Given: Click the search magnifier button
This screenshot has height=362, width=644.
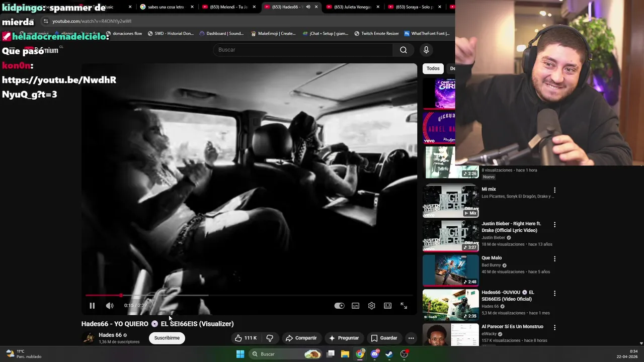Looking at the screenshot, I should (x=404, y=50).
